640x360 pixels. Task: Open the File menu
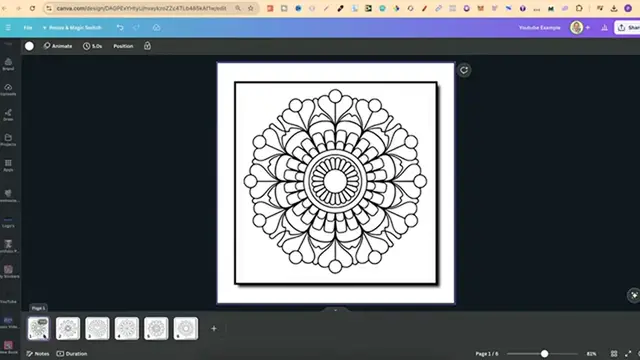28,28
